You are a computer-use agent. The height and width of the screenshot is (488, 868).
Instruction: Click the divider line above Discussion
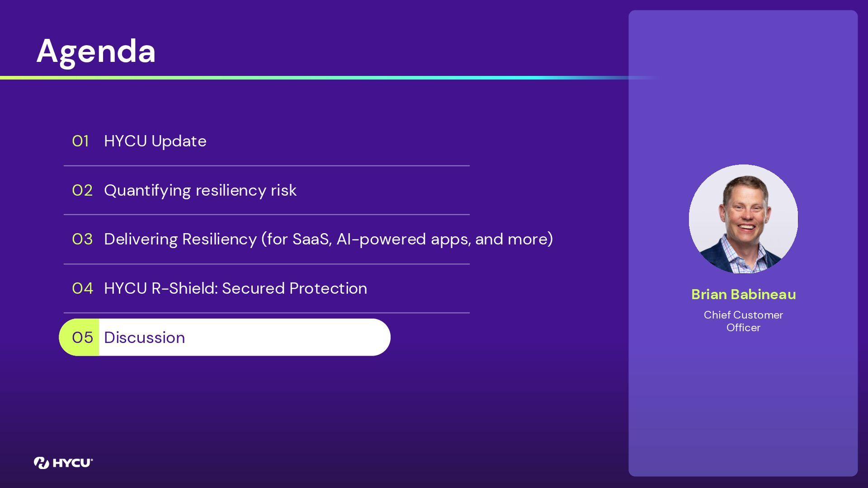point(267,313)
